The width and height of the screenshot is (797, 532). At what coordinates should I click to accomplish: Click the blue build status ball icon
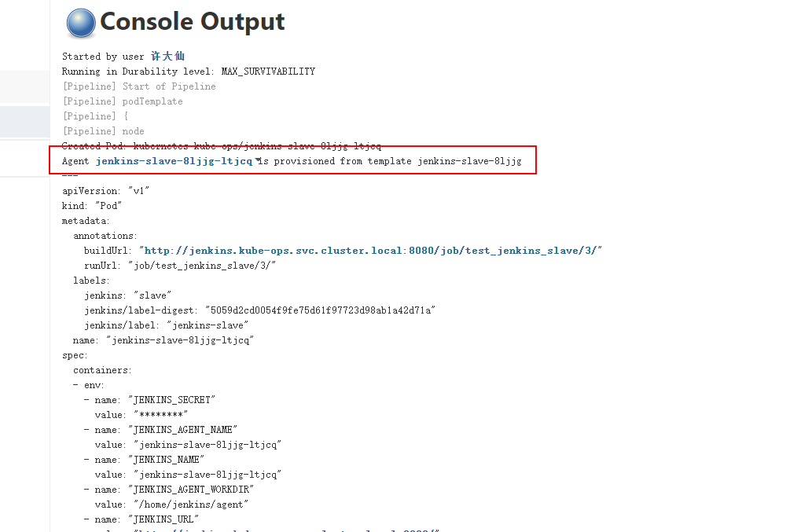point(81,24)
